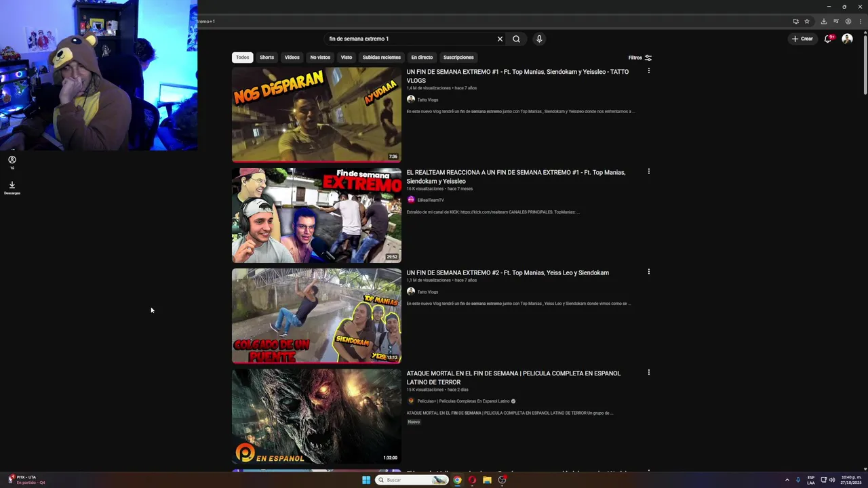Image resolution: width=868 pixels, height=488 pixels.
Task: Click the Tatto Vlogs avatar under Extremo #2 video
Action: [x=410, y=291]
